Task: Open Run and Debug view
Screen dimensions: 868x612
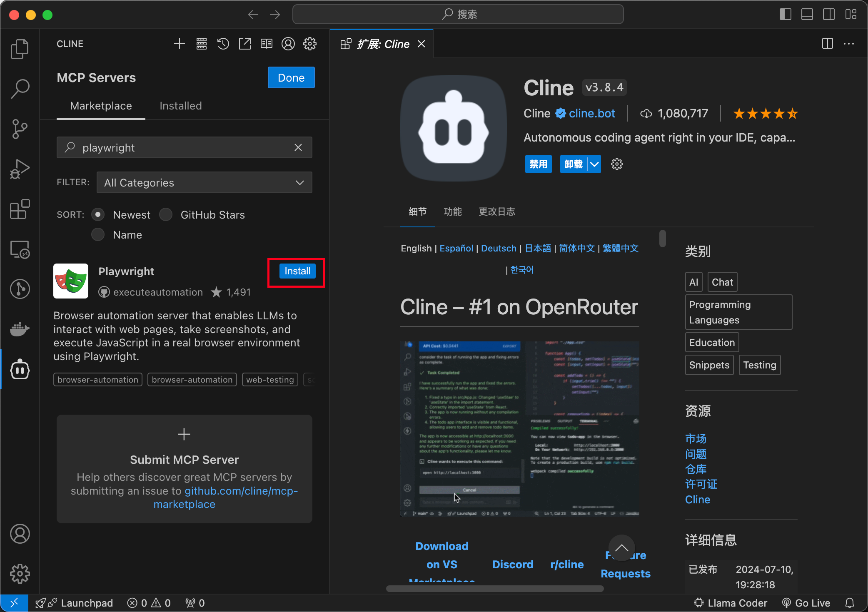Action: 20,169
